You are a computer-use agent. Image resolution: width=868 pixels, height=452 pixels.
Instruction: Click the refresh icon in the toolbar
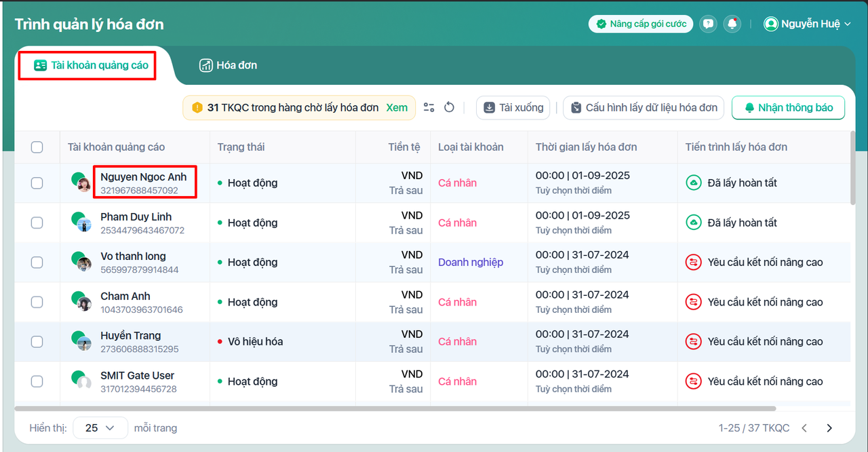(449, 107)
